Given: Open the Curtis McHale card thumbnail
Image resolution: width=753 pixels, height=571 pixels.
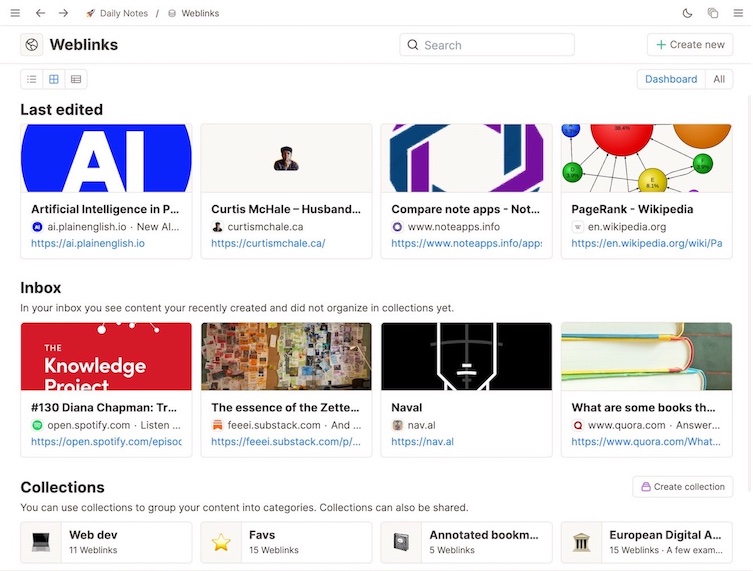Looking at the screenshot, I should click(x=286, y=158).
